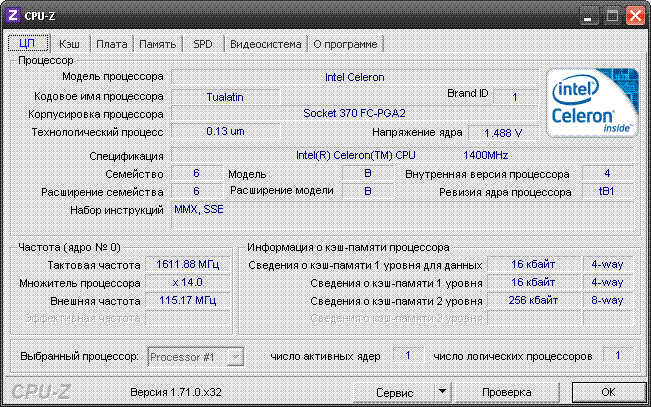Open the О программе tab
Screen dimensions: 651x407
point(345,44)
